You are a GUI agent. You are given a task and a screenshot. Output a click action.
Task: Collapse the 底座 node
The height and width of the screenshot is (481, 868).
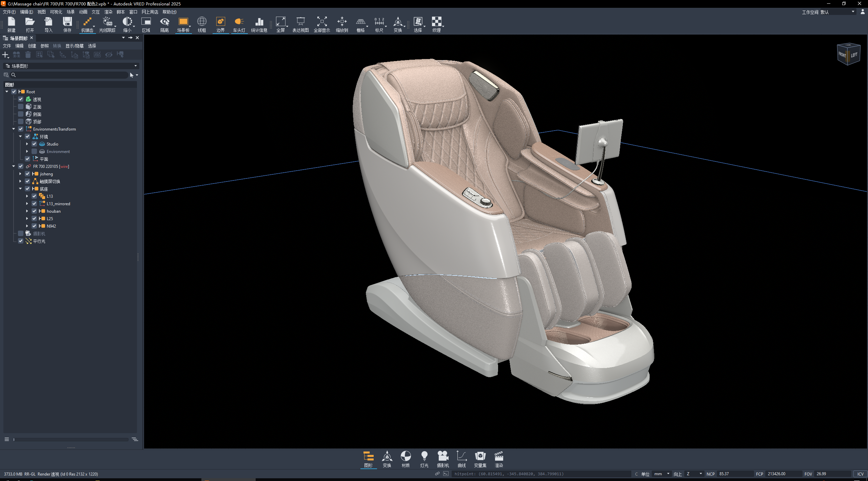click(x=21, y=189)
